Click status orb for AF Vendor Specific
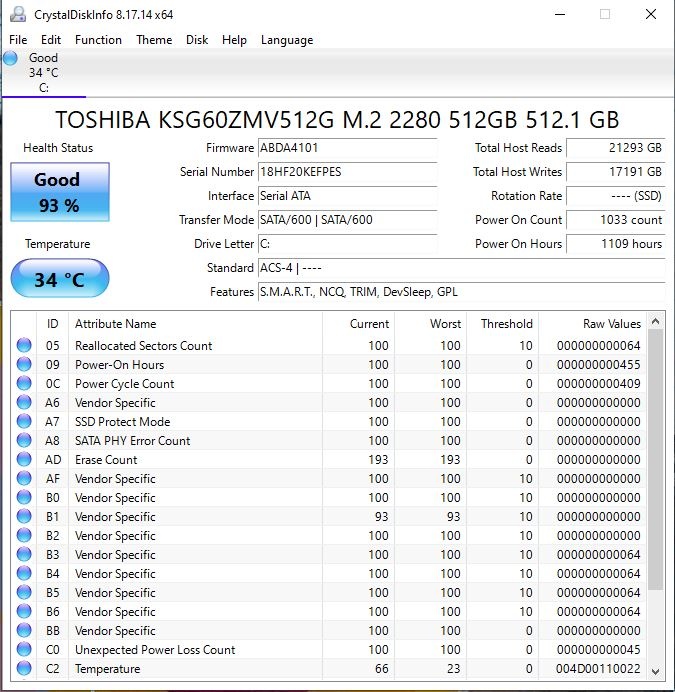This screenshot has height=692, width=675. point(24,478)
